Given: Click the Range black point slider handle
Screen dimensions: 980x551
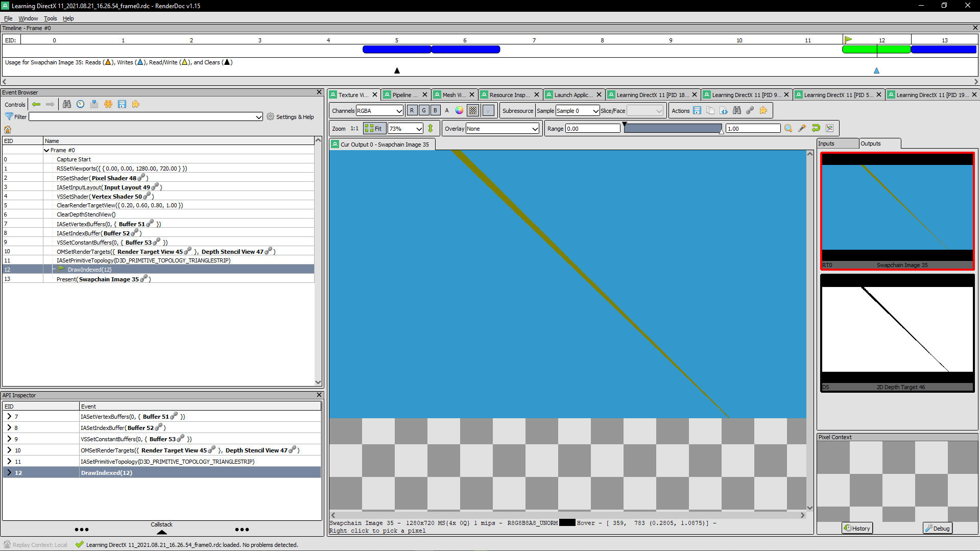Looking at the screenshot, I should [x=625, y=125].
